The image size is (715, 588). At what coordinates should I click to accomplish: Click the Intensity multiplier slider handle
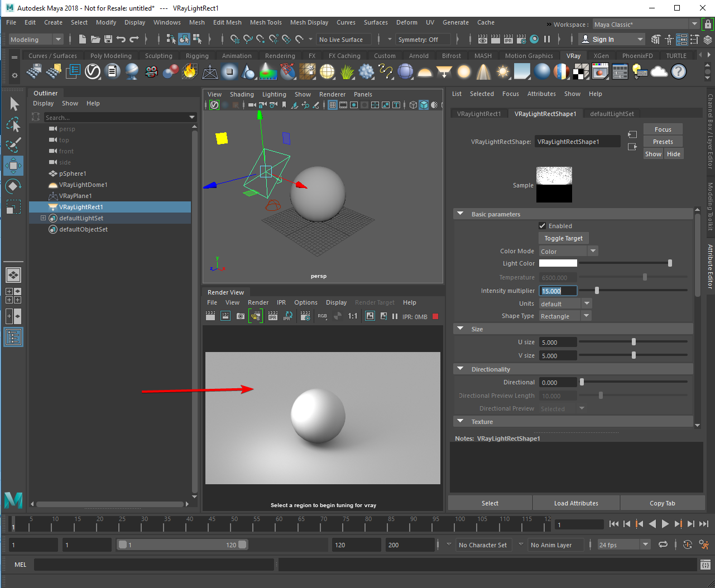(597, 290)
